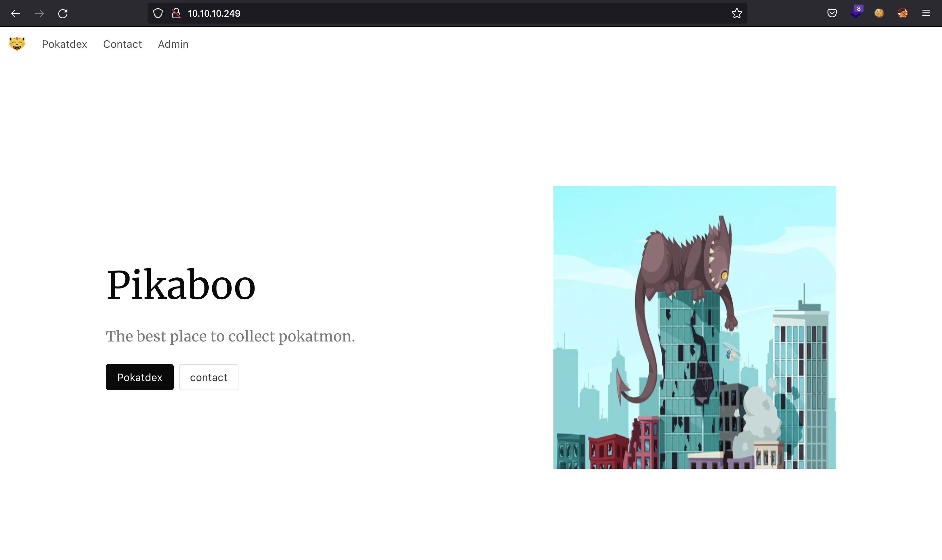942x560 pixels.
Task: Go back using the browser back arrow
Action: (15, 14)
